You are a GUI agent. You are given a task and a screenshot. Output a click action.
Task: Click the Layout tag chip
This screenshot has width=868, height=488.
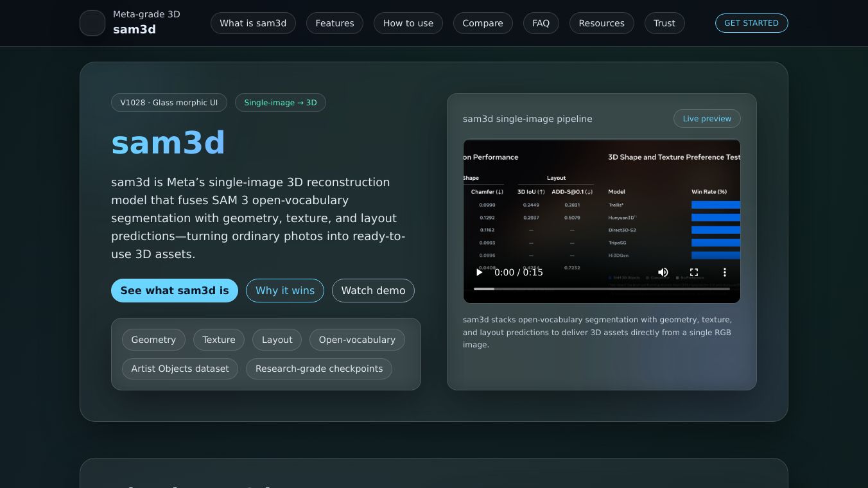pos(277,340)
